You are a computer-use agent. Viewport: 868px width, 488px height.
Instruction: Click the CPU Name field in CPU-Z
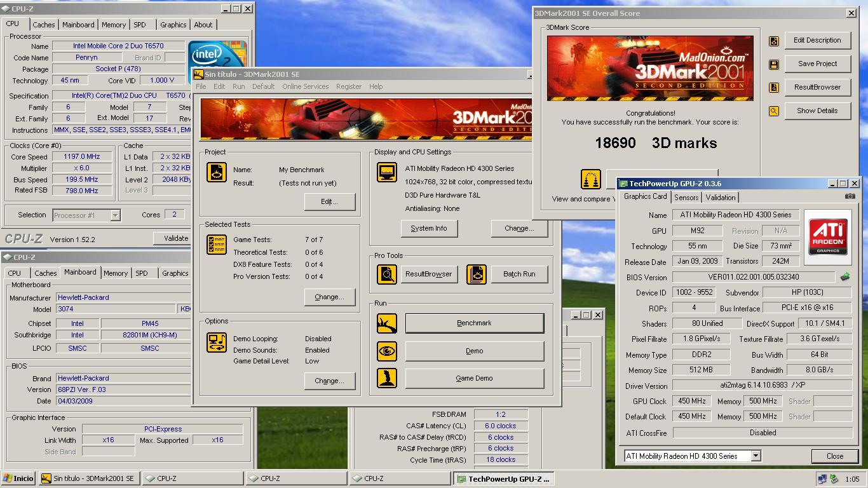click(118, 46)
